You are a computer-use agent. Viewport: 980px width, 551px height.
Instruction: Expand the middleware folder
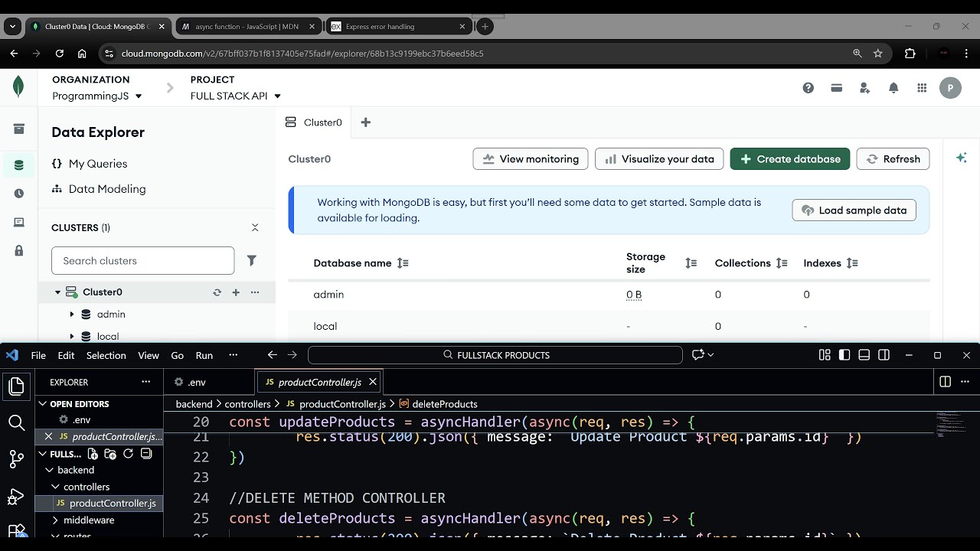[56, 520]
